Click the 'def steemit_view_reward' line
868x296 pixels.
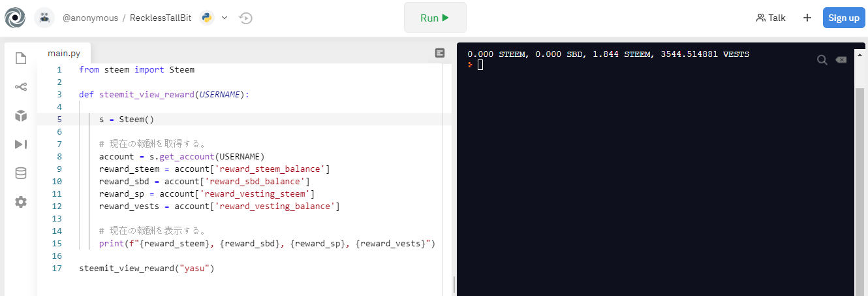164,95
